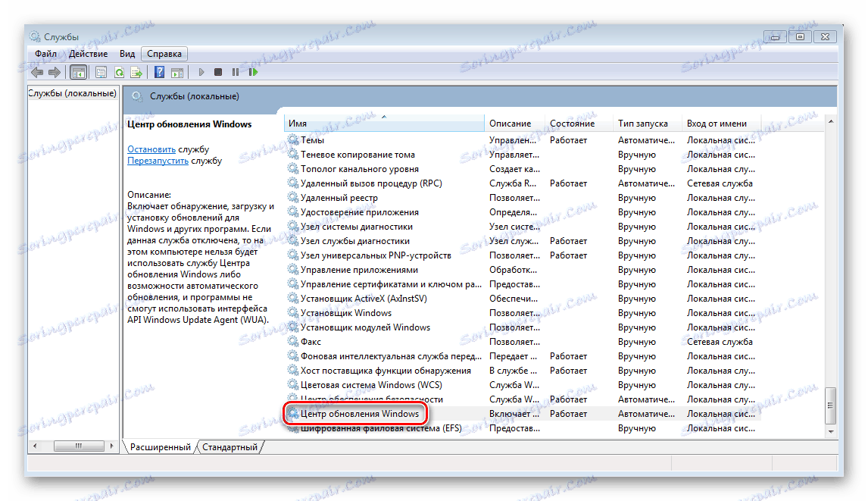Sort services by the Имя column header
The height and width of the screenshot is (501, 868).
click(x=297, y=122)
